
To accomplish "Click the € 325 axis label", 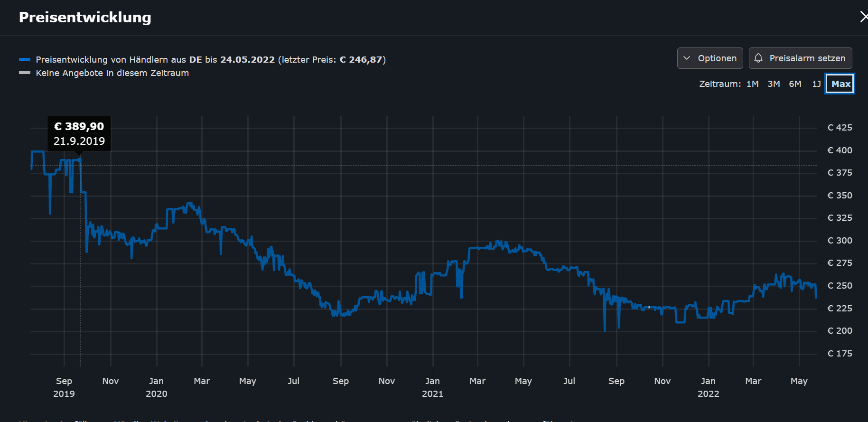I will [x=840, y=218].
